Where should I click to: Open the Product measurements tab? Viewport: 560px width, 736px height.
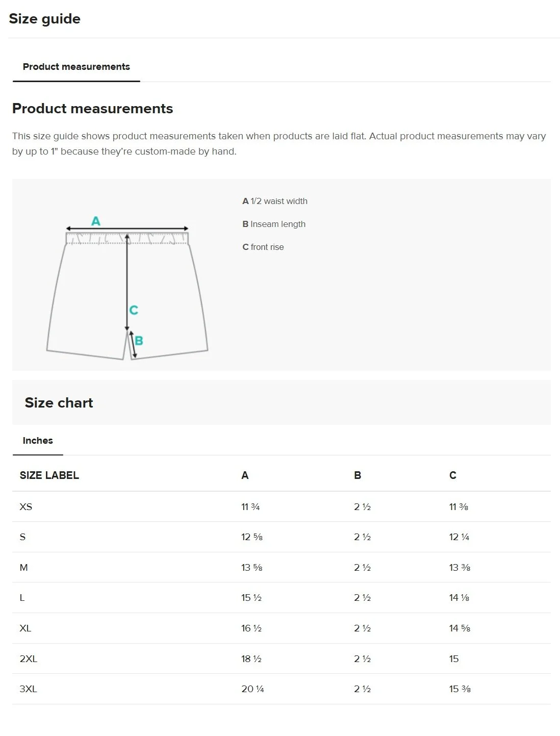pos(77,67)
